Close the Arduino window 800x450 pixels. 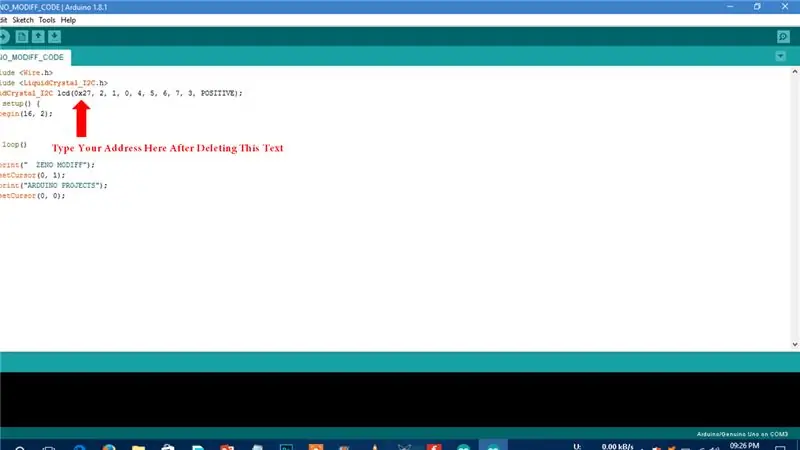point(785,7)
